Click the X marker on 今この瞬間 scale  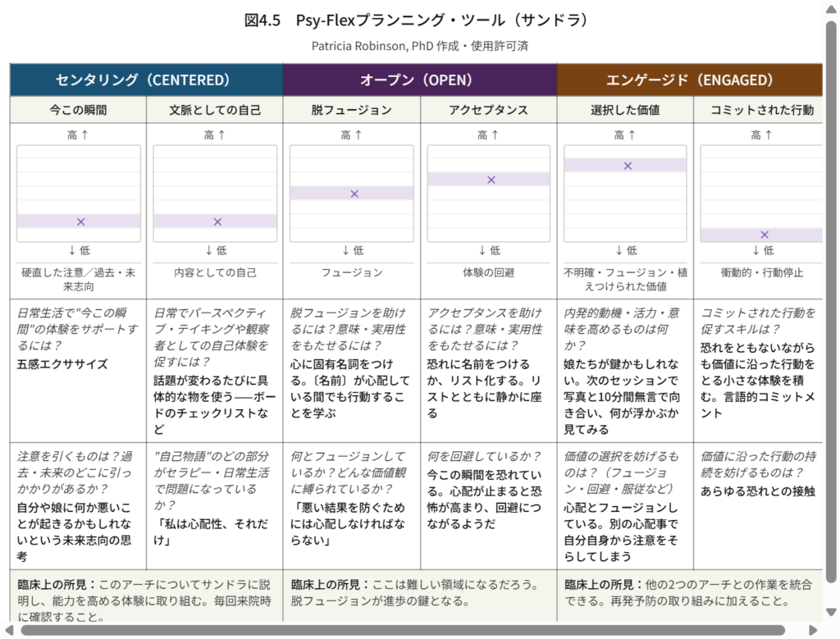click(80, 221)
